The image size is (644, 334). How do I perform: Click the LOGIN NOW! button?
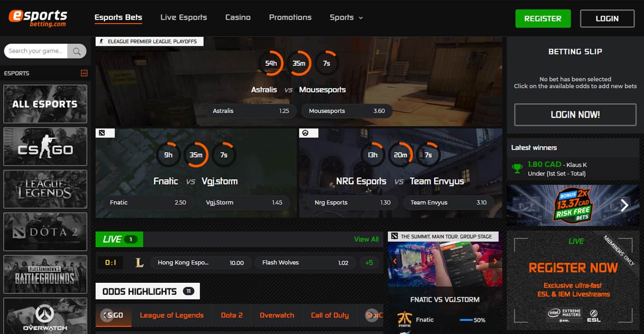coord(575,115)
